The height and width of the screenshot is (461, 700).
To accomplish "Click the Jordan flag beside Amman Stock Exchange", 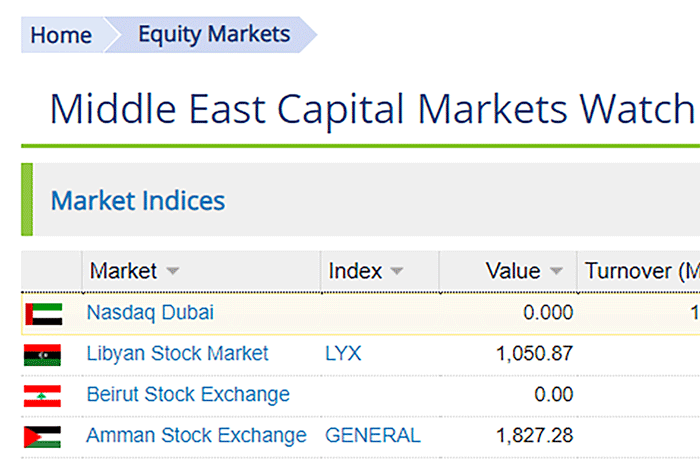I will tap(42, 437).
